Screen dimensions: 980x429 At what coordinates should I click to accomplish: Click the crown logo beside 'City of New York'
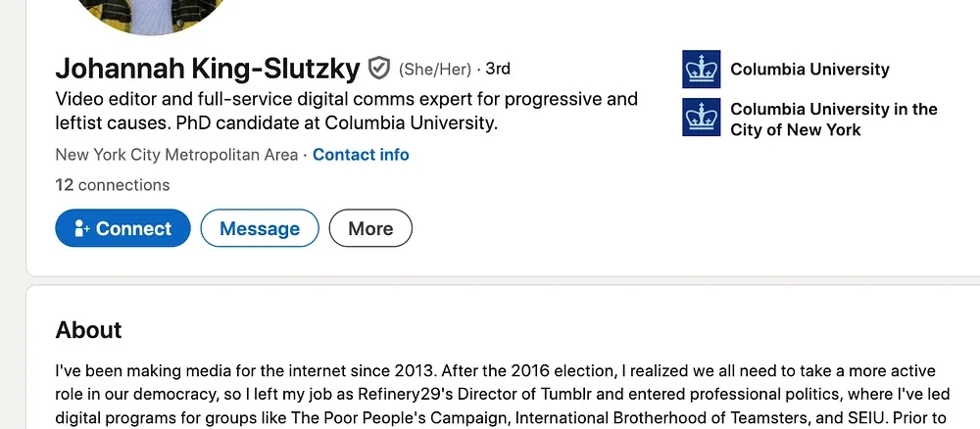tap(701, 118)
